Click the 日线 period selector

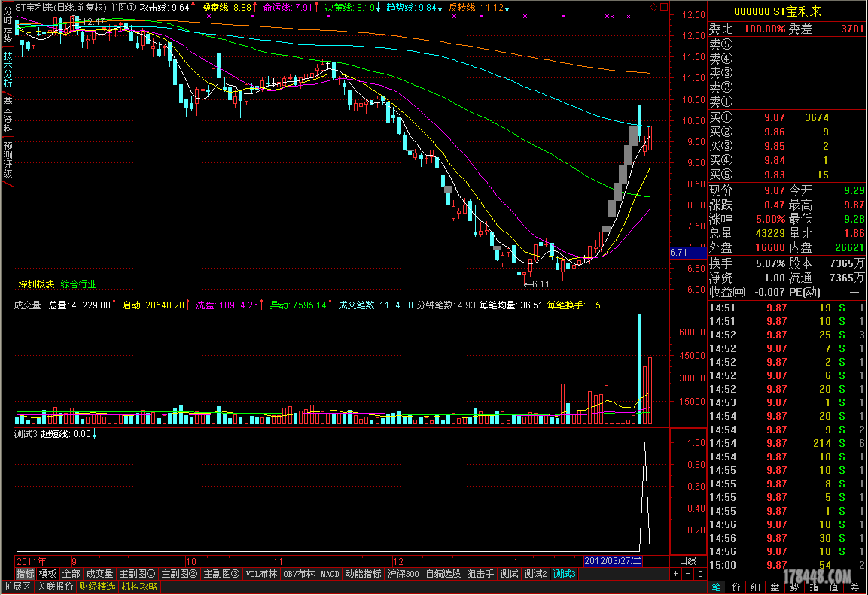pos(688,560)
